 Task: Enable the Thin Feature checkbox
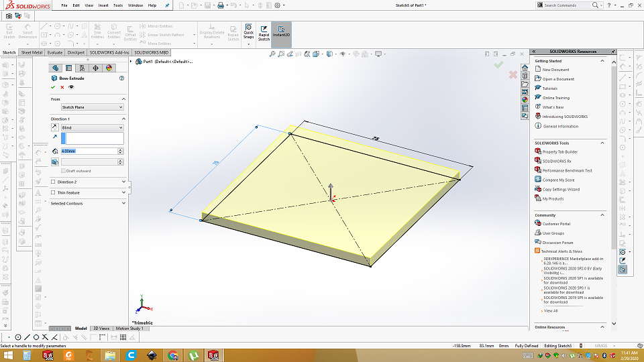[x=53, y=192]
